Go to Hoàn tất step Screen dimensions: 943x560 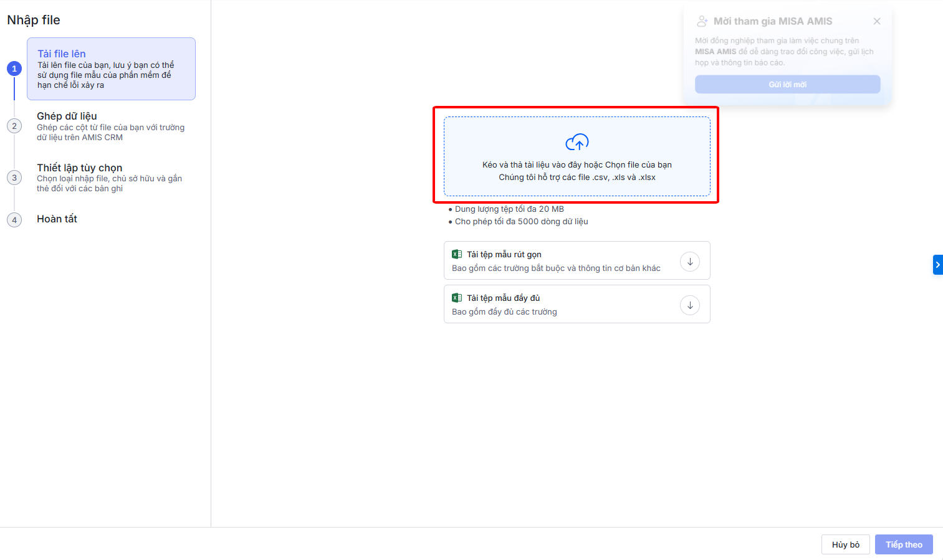[x=57, y=219]
